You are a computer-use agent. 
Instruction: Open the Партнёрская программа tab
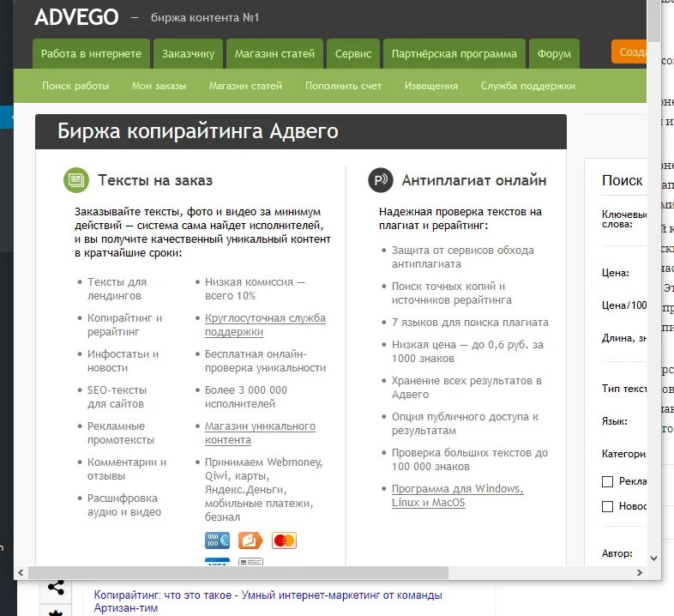(454, 54)
